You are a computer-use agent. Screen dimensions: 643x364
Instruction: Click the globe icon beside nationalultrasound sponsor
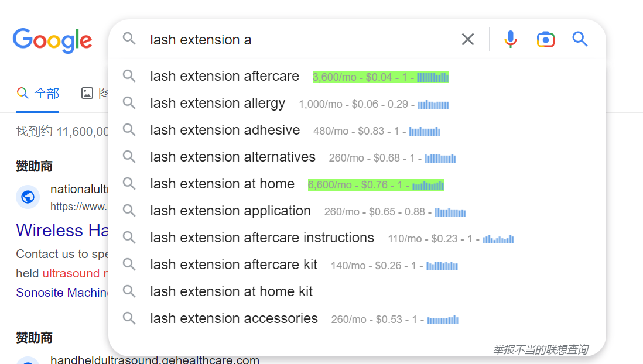(28, 197)
